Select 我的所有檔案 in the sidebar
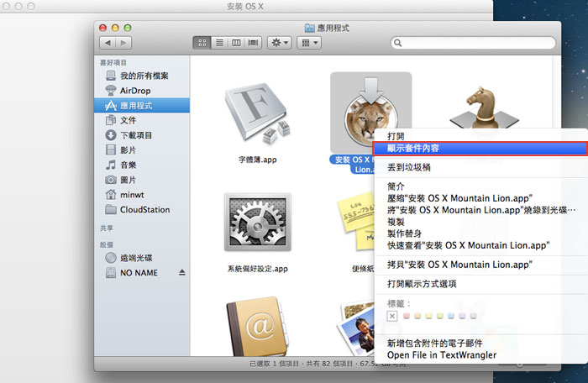Viewport: 588px width, 383px height. click(142, 76)
